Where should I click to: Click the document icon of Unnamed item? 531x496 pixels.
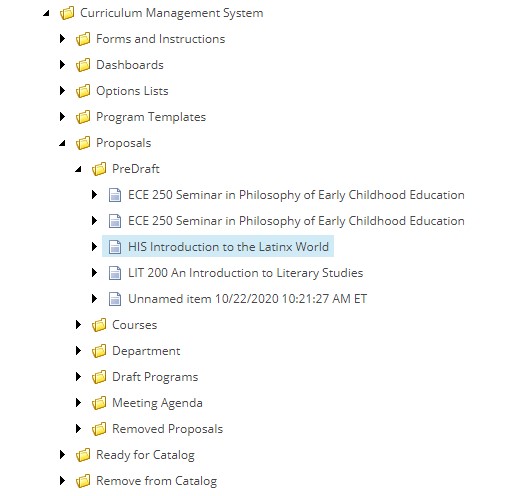[x=115, y=299]
